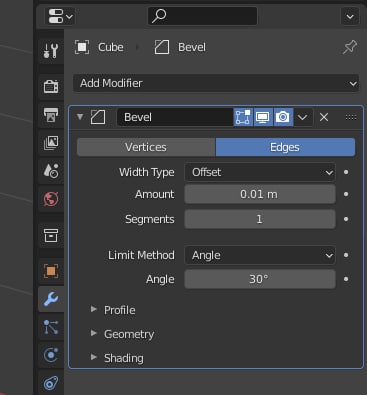
Task: Open the Object properties tab
Action: point(51,271)
